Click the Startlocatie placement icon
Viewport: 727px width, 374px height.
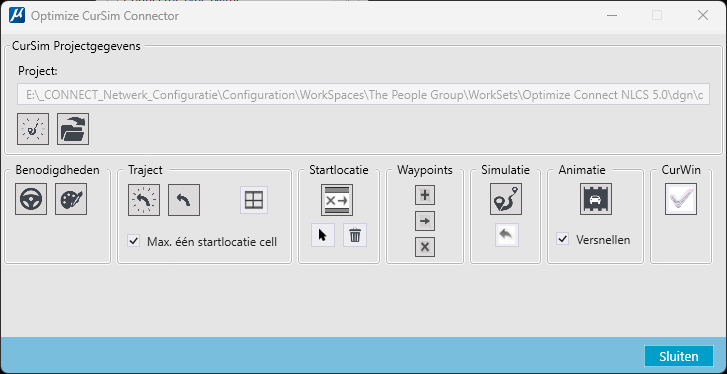click(x=337, y=200)
